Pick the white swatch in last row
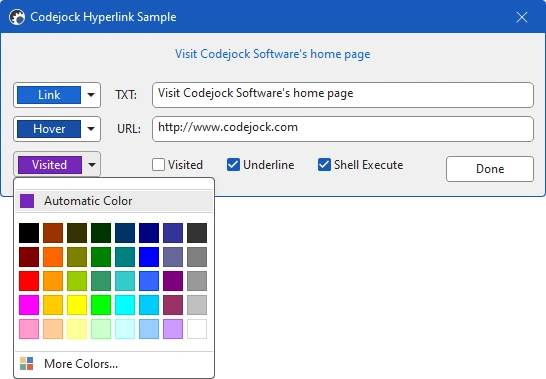The width and height of the screenshot is (546, 379). [x=197, y=329]
